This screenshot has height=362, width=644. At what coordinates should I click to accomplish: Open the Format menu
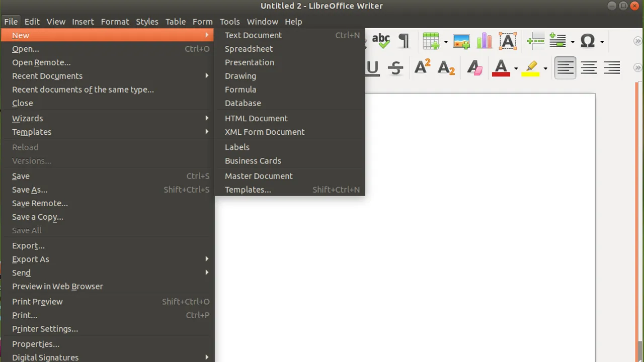coord(115,22)
